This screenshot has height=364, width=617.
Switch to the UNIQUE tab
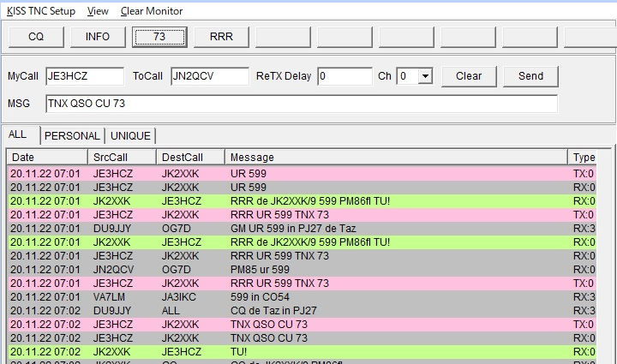[130, 135]
